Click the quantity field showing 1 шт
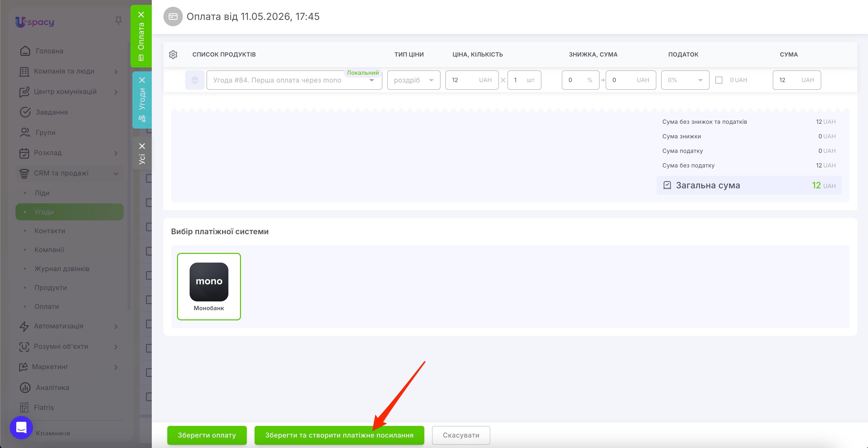This screenshot has height=448, width=868. point(524,80)
